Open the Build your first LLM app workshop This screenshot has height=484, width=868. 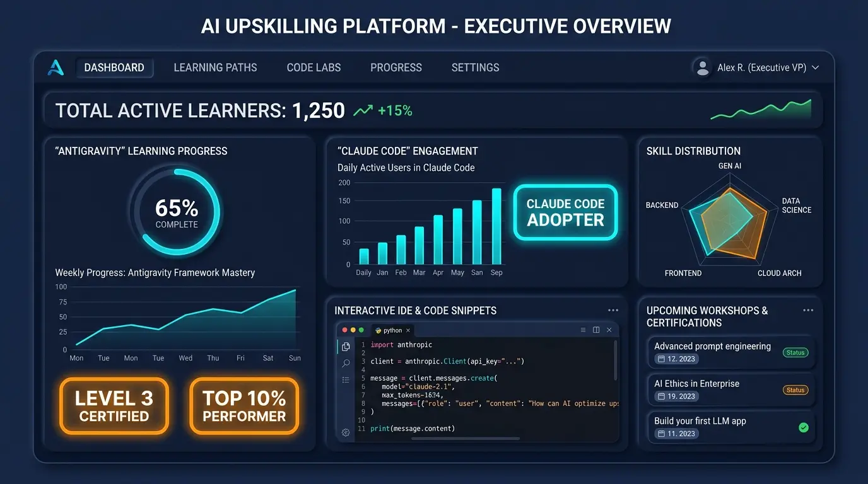(x=731, y=427)
